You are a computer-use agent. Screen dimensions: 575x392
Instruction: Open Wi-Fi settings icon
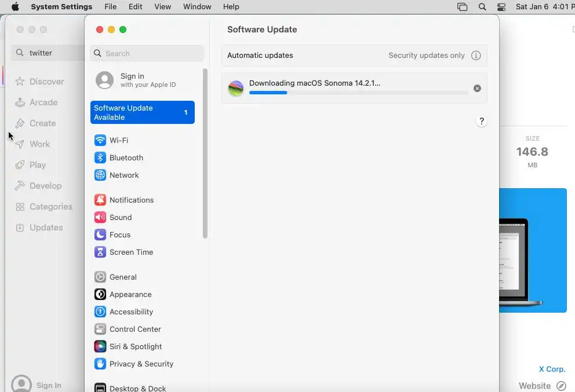coord(100,140)
